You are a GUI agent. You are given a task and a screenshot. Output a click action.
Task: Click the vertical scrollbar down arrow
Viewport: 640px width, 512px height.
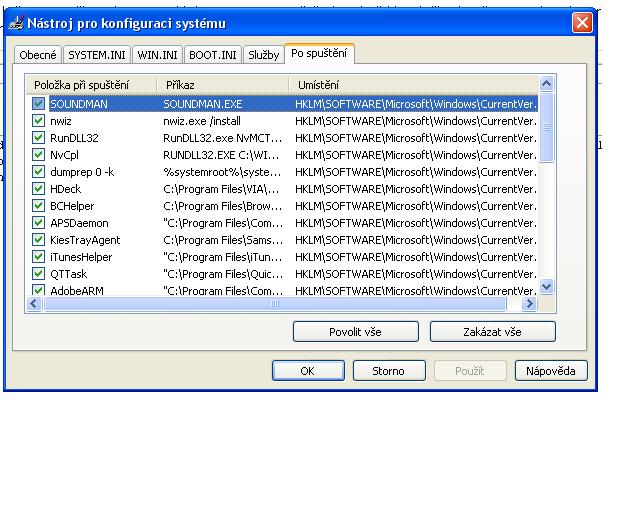click(547, 286)
